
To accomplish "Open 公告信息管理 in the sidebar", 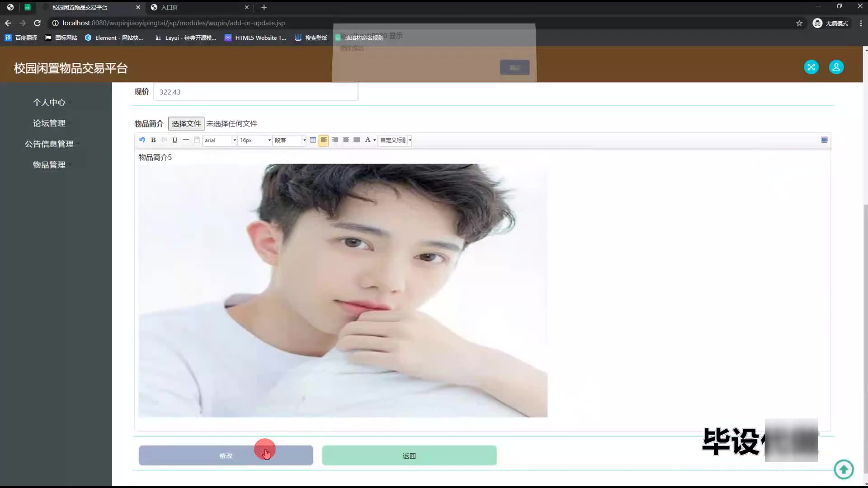I will [x=49, y=144].
